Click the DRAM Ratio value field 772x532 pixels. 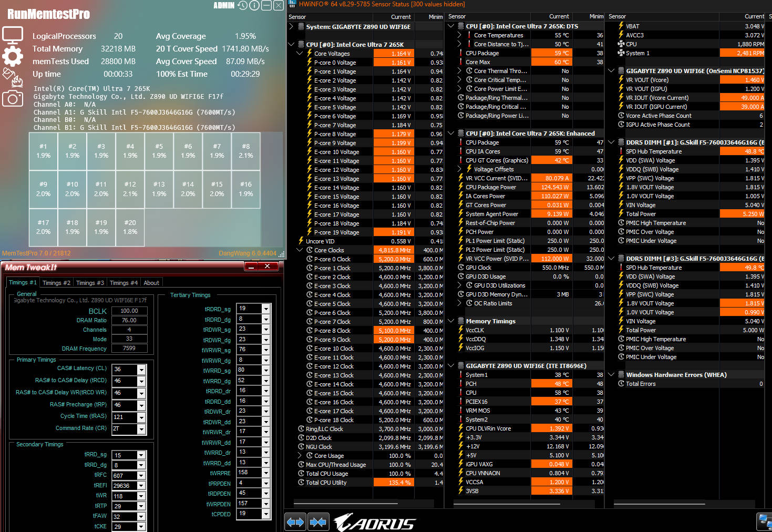pyautogui.click(x=129, y=320)
